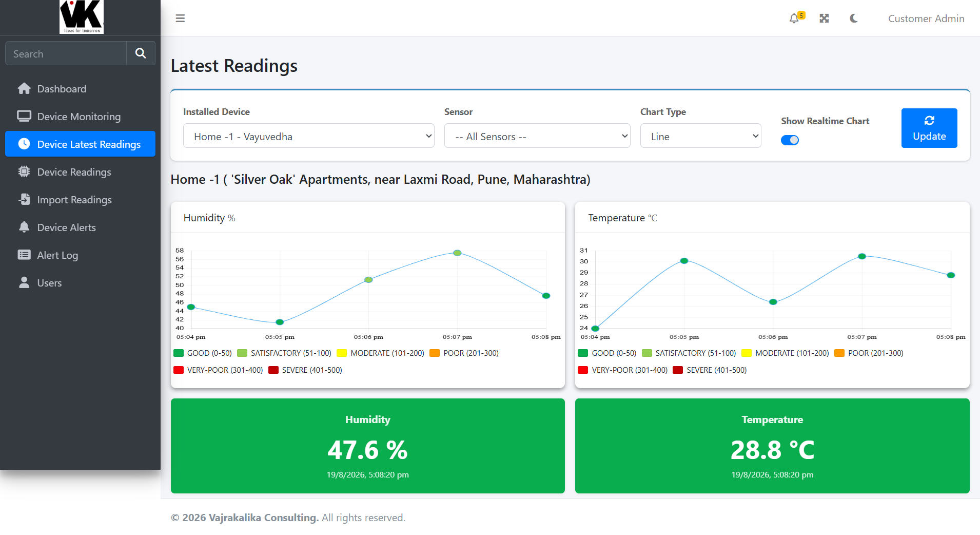
Task: Click the Users person icon
Action: [x=24, y=283]
